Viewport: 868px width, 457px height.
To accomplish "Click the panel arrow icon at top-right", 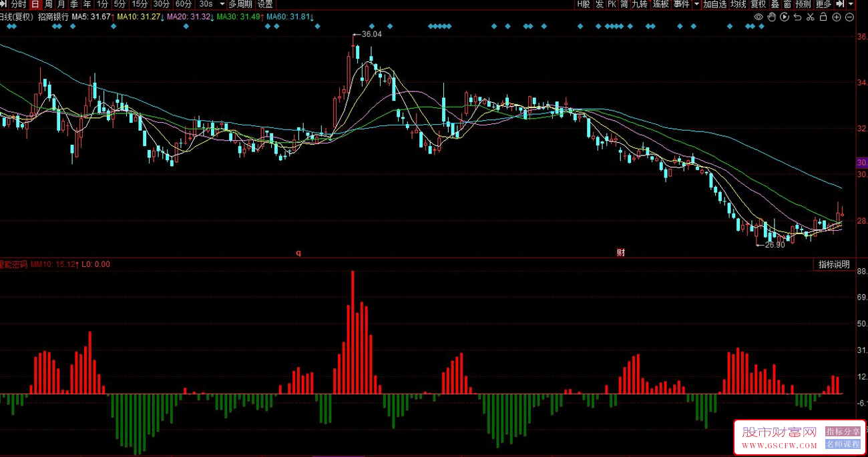I will pos(841,4).
